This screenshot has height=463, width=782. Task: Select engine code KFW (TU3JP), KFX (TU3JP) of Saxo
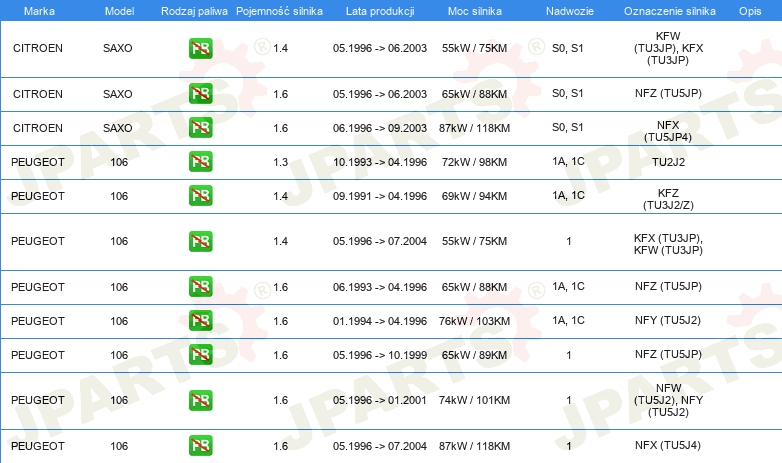point(668,48)
